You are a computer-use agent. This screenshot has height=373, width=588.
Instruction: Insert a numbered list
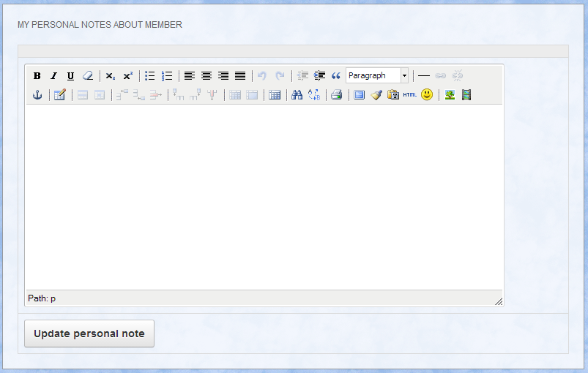point(167,76)
